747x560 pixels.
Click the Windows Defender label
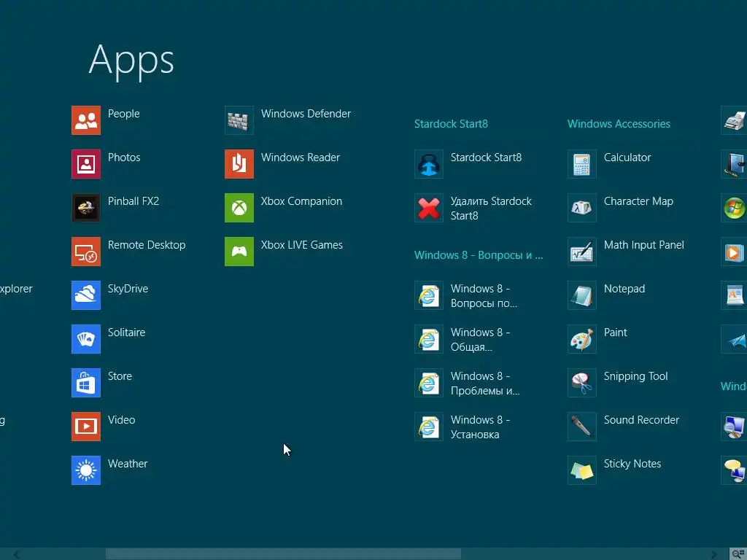(306, 113)
